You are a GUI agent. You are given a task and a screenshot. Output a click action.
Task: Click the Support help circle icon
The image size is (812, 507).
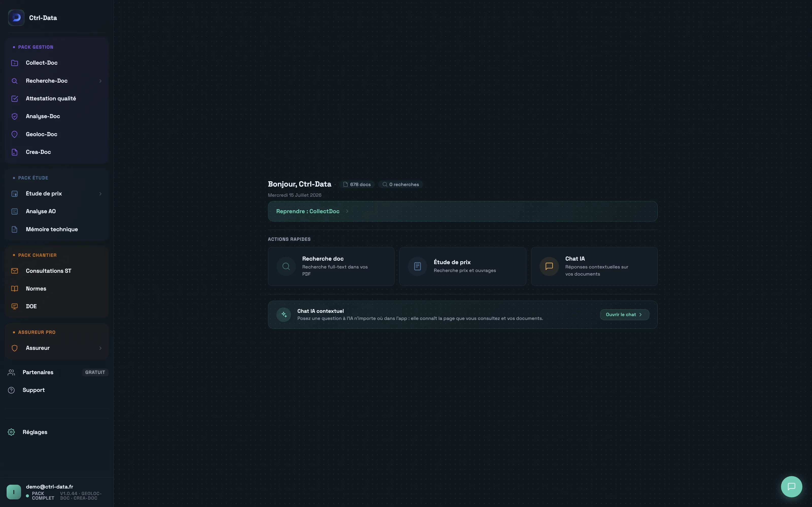tap(11, 390)
